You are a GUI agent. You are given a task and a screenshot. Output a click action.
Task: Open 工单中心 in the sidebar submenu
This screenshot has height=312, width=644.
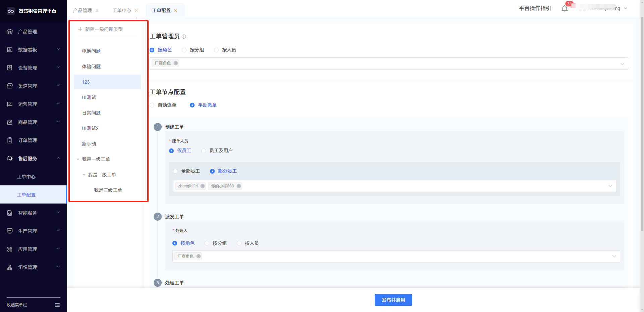point(26,177)
